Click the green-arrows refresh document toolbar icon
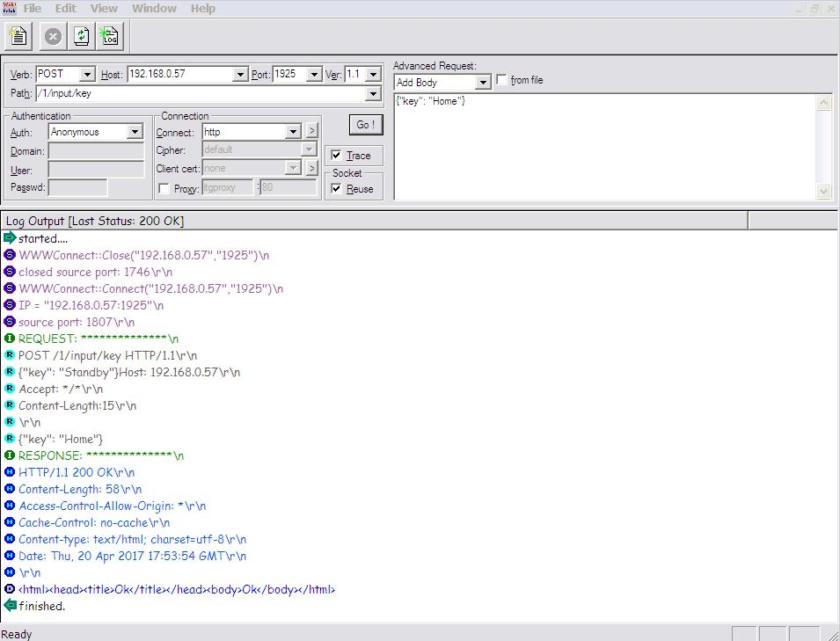 [81, 36]
